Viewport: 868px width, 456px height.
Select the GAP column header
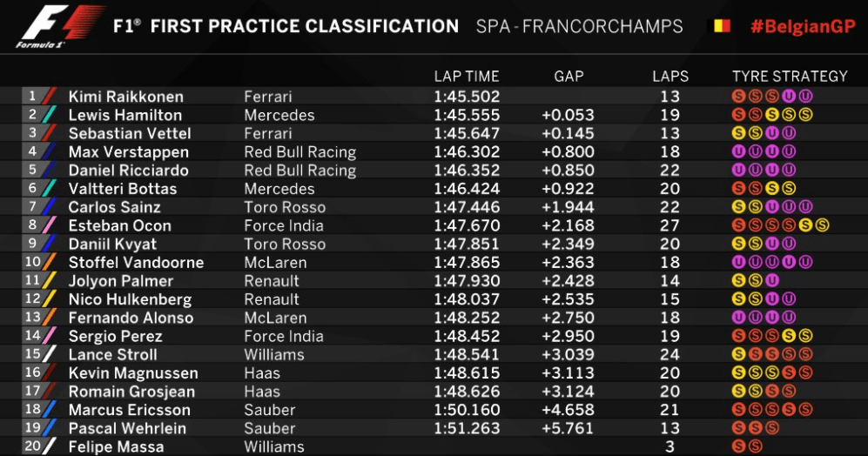click(x=569, y=77)
